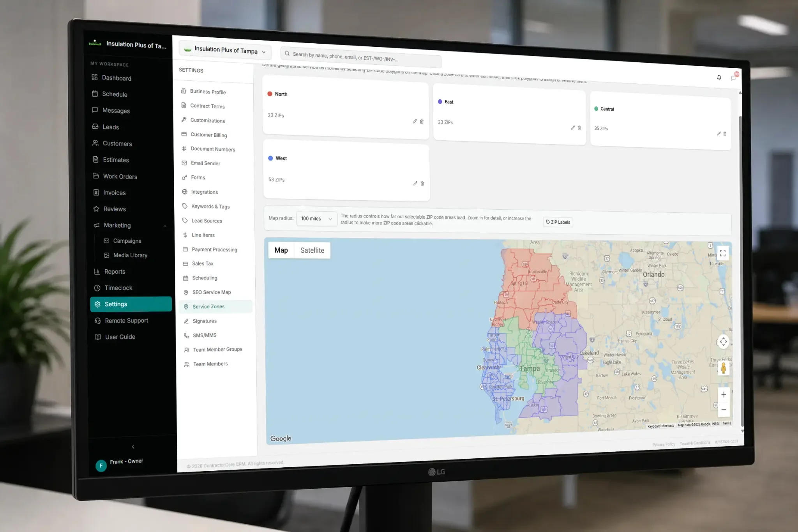Viewport: 798px width, 532px height.
Task: Click the Frank user avatar
Action: 101,465
